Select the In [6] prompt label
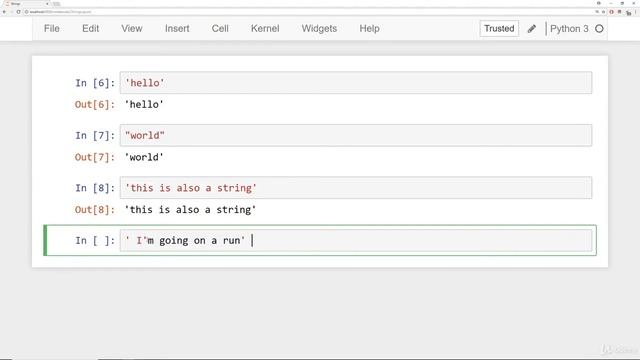640x360 pixels. pos(95,83)
